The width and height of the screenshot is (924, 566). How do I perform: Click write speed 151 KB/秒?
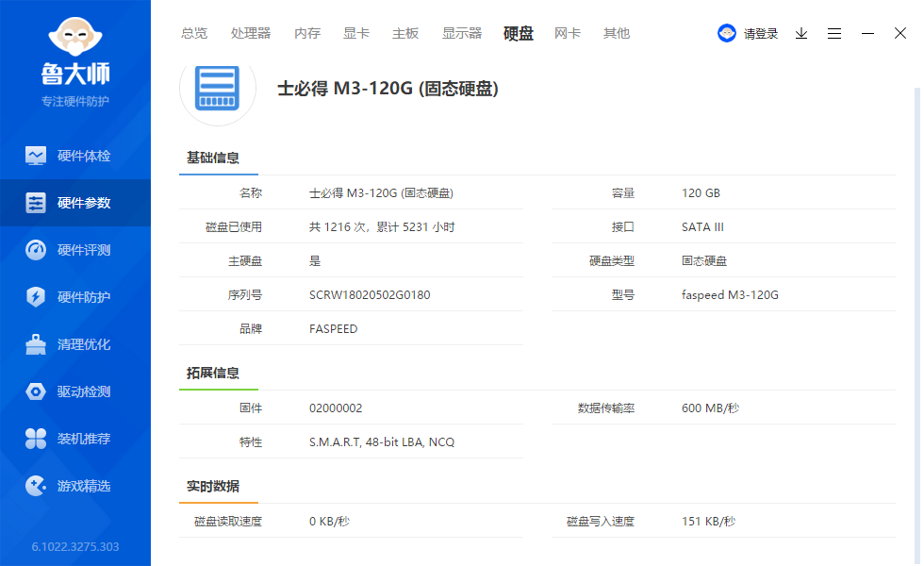click(x=708, y=521)
